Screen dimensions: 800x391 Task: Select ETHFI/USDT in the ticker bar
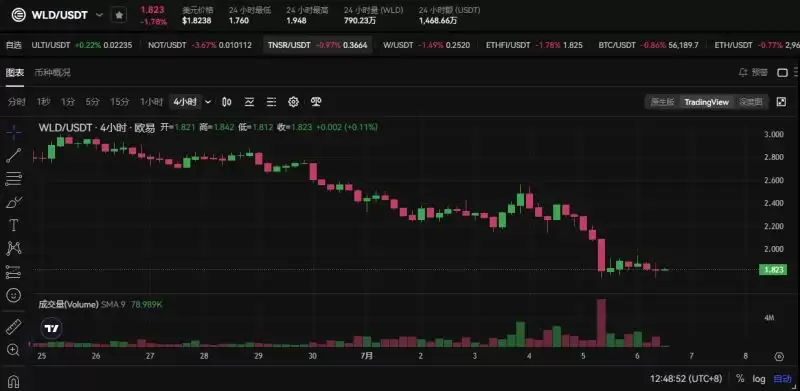click(x=534, y=45)
